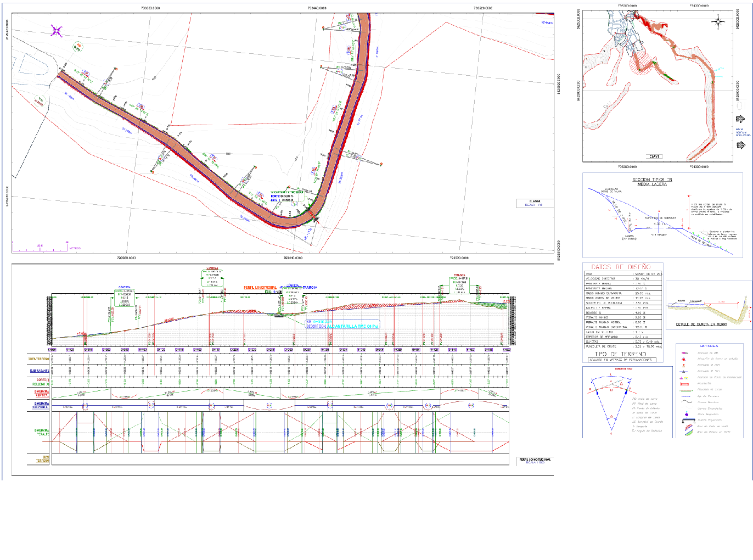
Task: Select the upper hatched arrow beside key map
Action: coord(740,119)
